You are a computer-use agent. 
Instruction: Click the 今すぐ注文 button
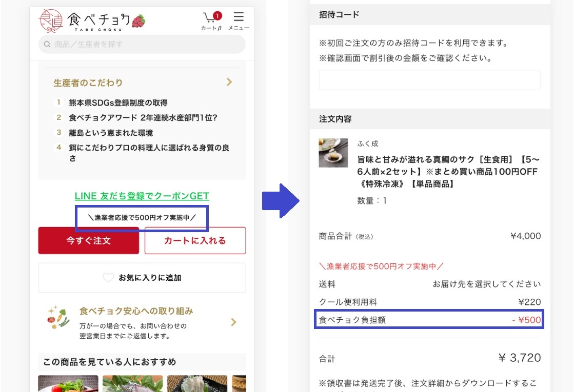tap(89, 241)
